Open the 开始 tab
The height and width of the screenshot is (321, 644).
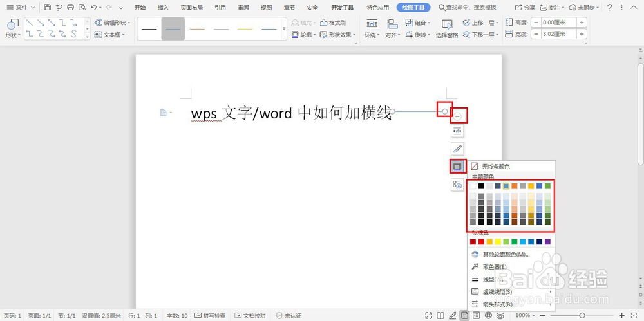(140, 7)
